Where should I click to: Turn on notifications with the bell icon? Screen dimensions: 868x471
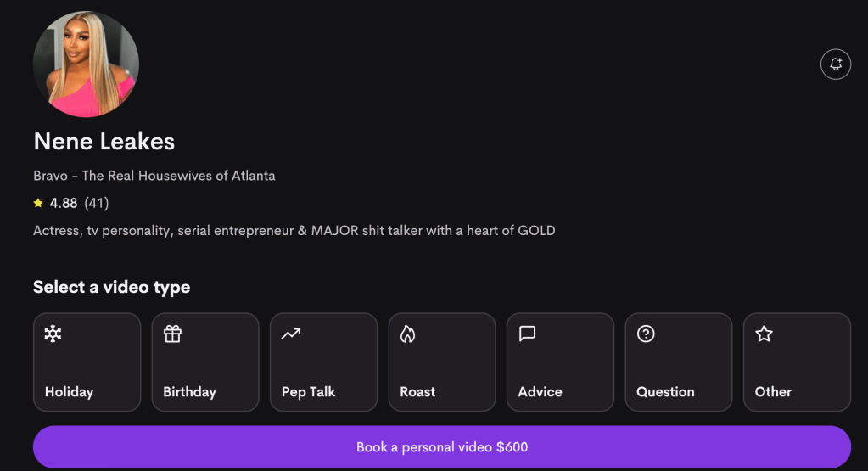(835, 64)
